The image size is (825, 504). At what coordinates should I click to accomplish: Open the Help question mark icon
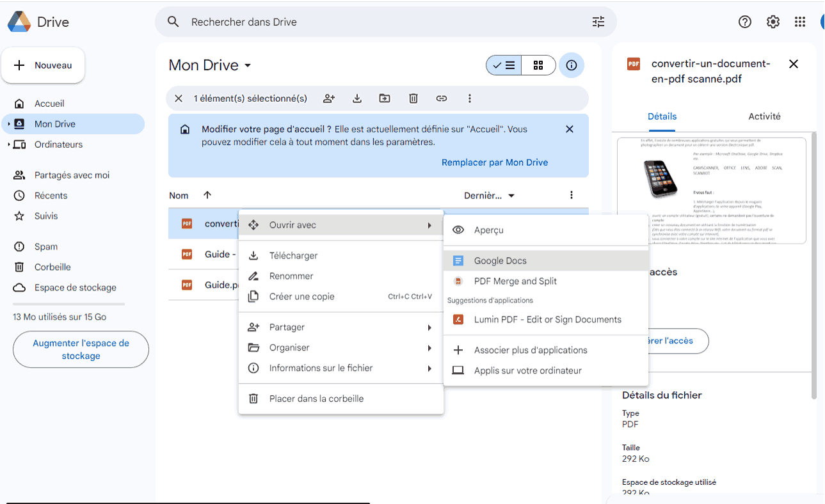click(745, 22)
